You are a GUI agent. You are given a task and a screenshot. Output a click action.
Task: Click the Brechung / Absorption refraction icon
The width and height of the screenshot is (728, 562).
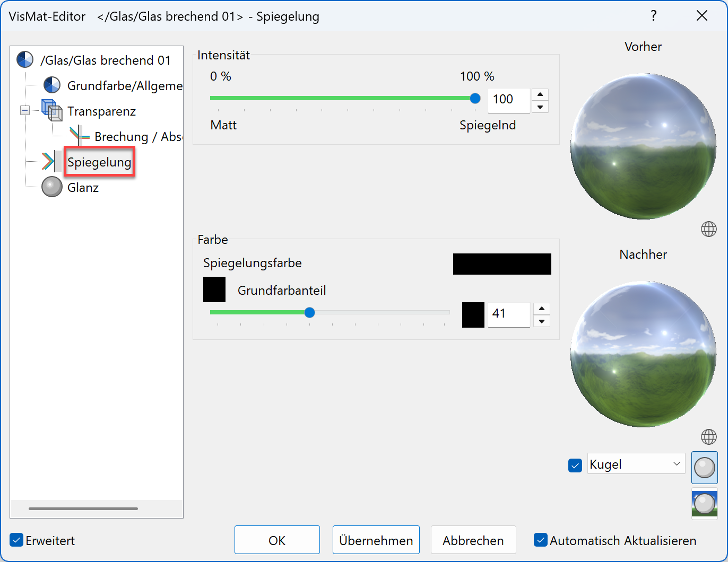pos(79,135)
